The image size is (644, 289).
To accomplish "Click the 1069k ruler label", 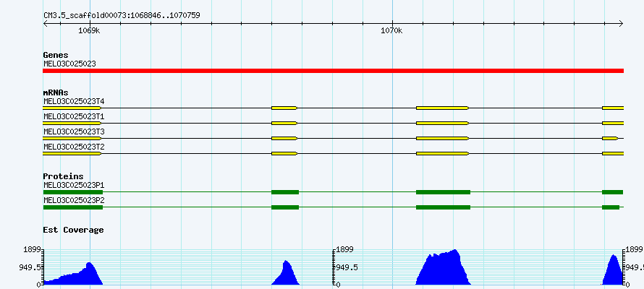I will tap(89, 31).
